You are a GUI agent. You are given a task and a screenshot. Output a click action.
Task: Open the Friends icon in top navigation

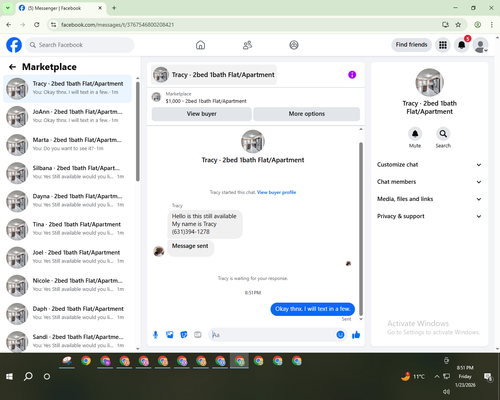247,45
